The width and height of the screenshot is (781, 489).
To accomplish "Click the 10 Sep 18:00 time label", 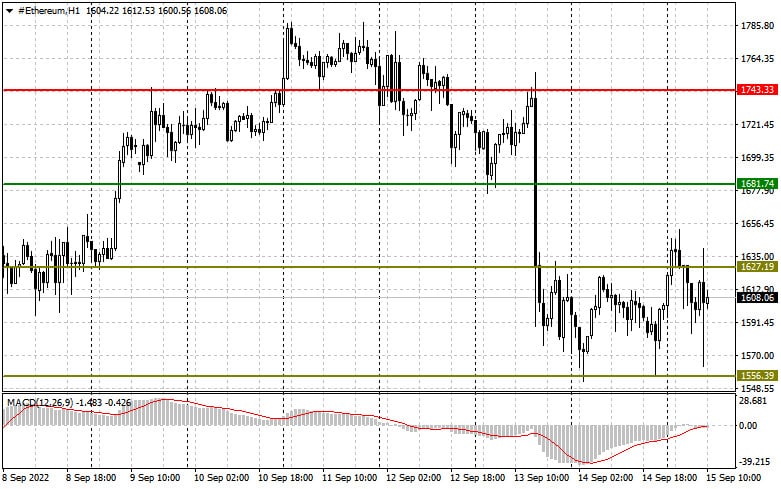I will [285, 478].
